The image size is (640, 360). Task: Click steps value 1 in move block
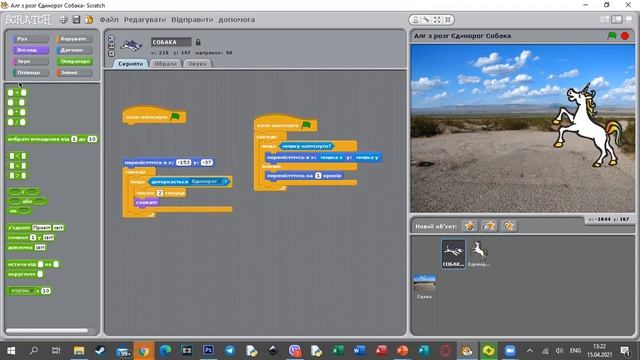pyautogui.click(x=318, y=176)
